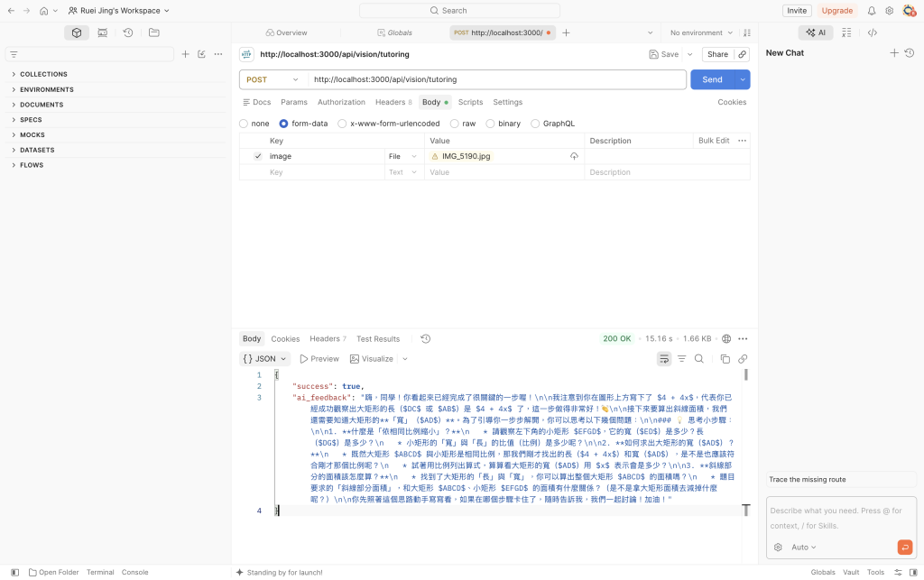This screenshot has height=580, width=924.
Task: Start a new chat with the plus icon
Action: (x=894, y=53)
